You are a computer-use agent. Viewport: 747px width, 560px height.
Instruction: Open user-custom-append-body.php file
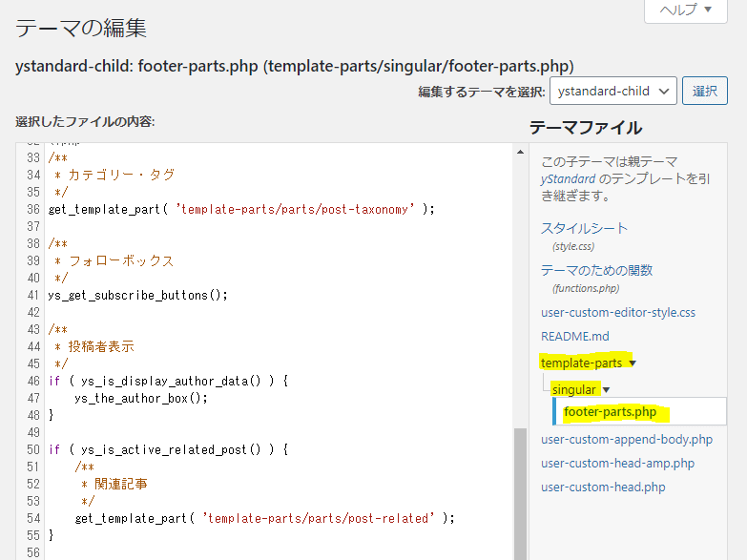tap(627, 440)
